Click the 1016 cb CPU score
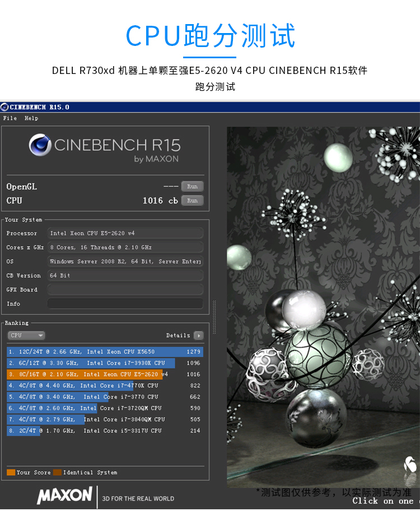 (160, 201)
